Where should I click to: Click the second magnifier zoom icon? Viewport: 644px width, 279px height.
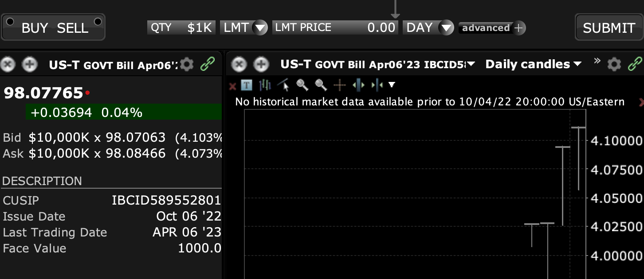(x=321, y=85)
